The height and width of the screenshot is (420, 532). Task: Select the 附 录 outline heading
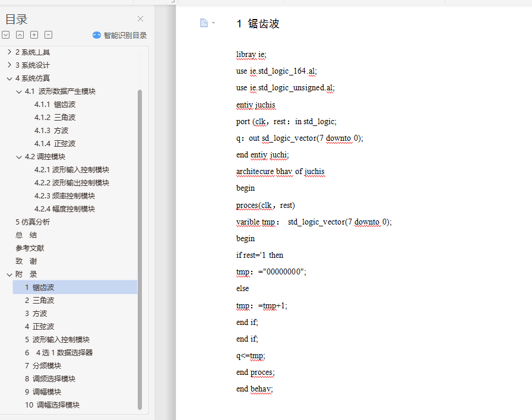click(26, 274)
